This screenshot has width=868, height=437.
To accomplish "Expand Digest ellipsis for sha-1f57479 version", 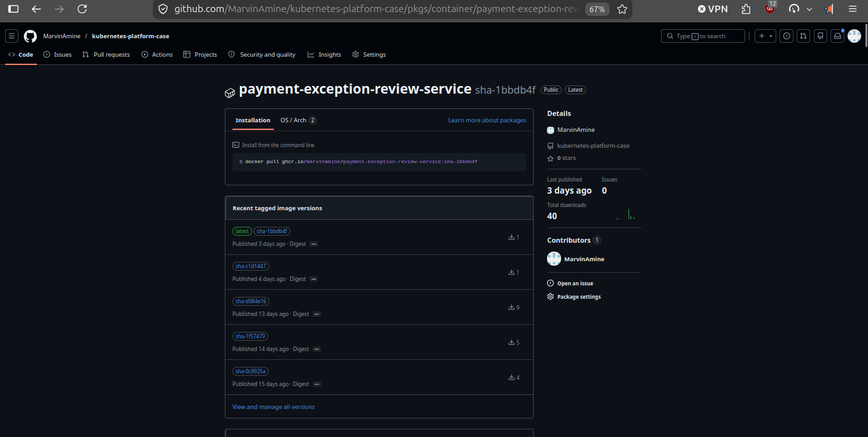I will pyautogui.click(x=317, y=349).
